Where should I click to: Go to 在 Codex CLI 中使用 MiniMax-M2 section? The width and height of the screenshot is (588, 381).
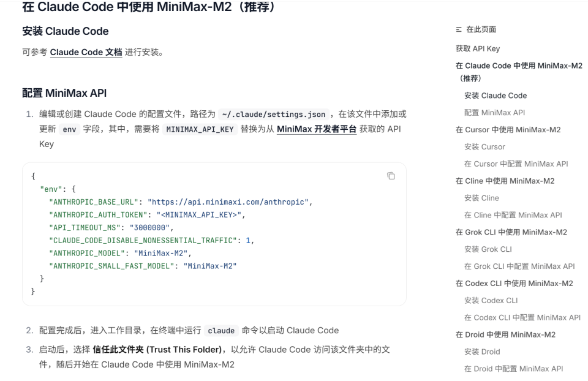click(514, 283)
